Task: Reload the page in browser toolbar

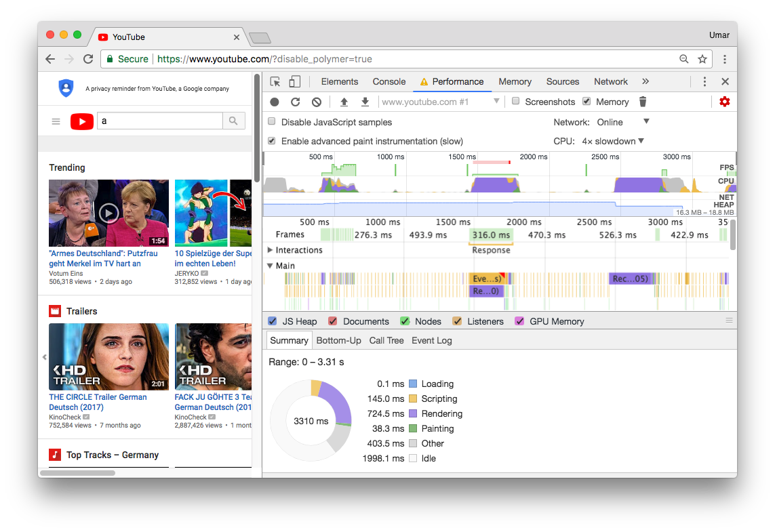Action: [x=88, y=59]
